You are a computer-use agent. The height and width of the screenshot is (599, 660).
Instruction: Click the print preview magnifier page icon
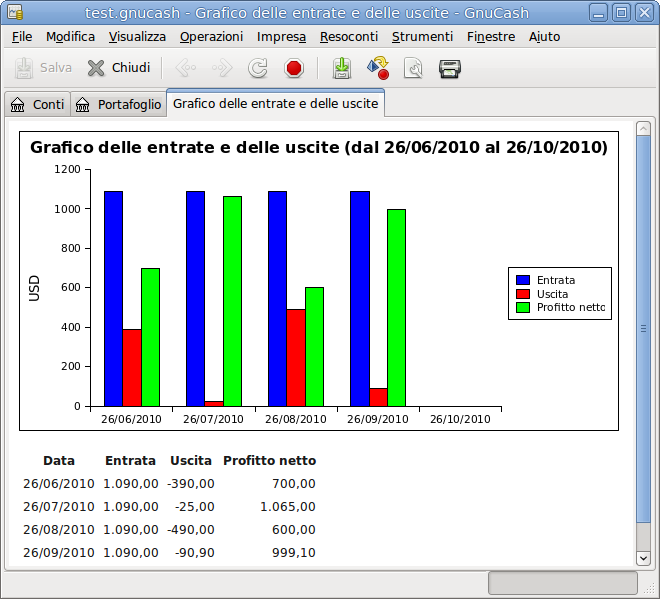(413, 68)
